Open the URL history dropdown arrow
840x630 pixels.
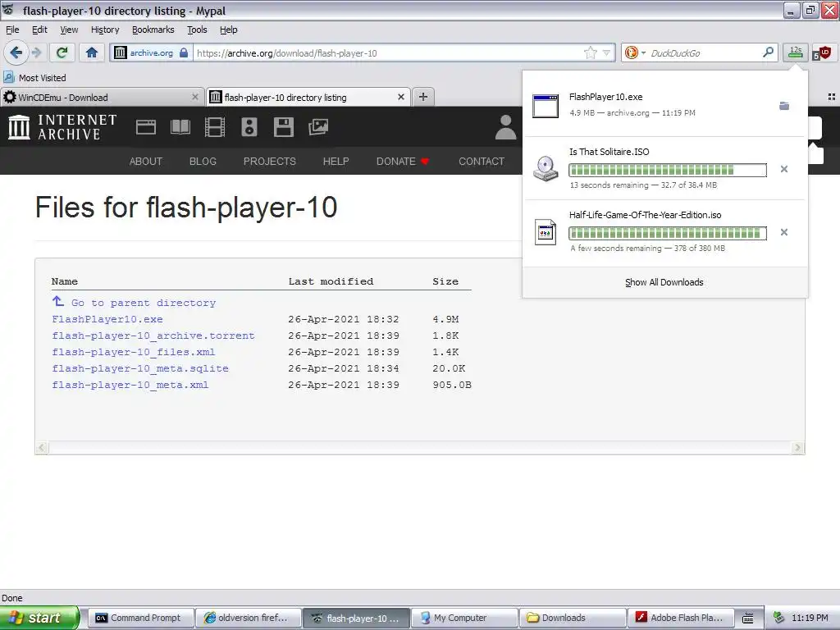(x=606, y=52)
